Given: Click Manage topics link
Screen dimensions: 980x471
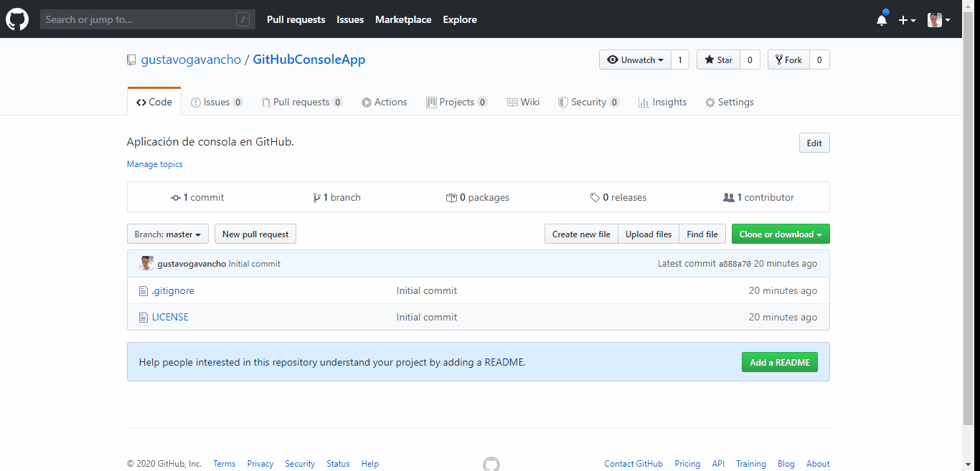Looking at the screenshot, I should click(x=155, y=164).
